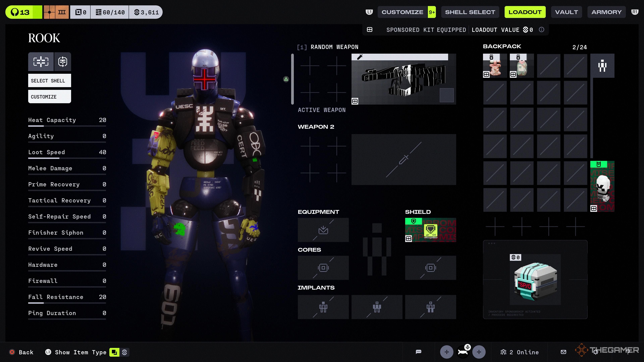Select the shell cores view icon
Screen dimensions: 644x362
point(63,62)
